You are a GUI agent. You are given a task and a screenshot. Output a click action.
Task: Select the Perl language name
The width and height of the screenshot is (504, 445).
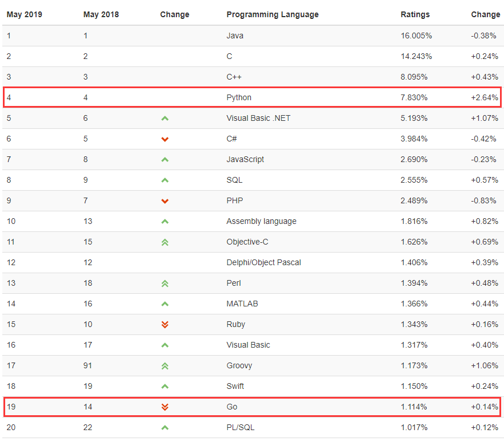click(x=234, y=283)
